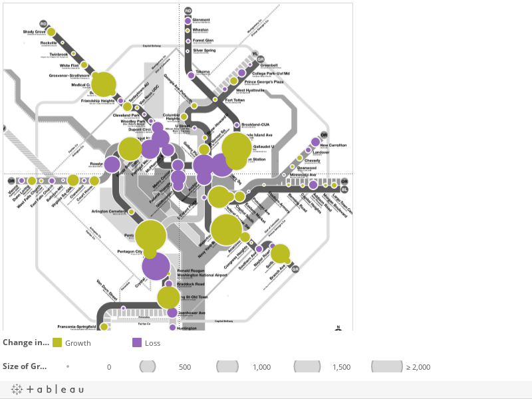This screenshot has width=532, height=399.
Task: Select the Takoma station purple marker
Action: [x=191, y=74]
